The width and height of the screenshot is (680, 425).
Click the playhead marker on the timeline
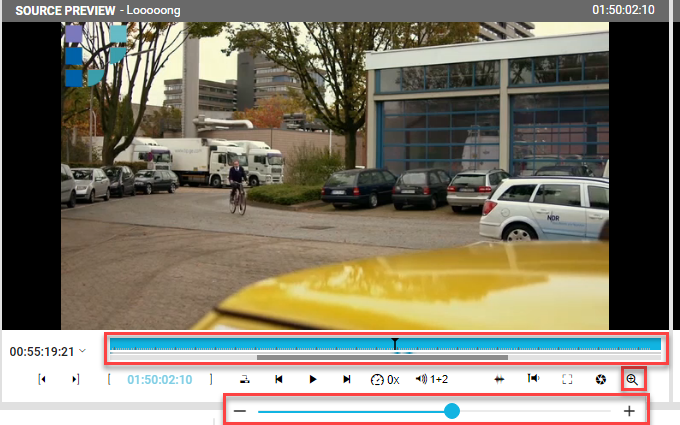(395, 344)
